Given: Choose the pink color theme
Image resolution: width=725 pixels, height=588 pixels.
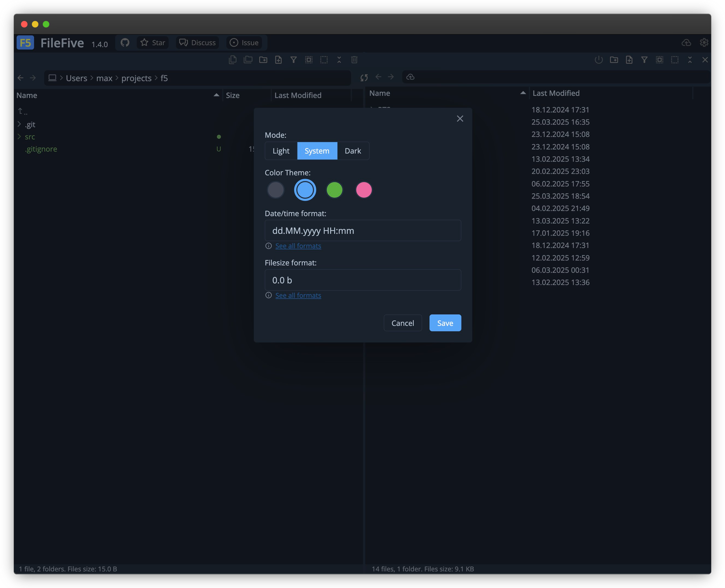Looking at the screenshot, I should [x=364, y=190].
